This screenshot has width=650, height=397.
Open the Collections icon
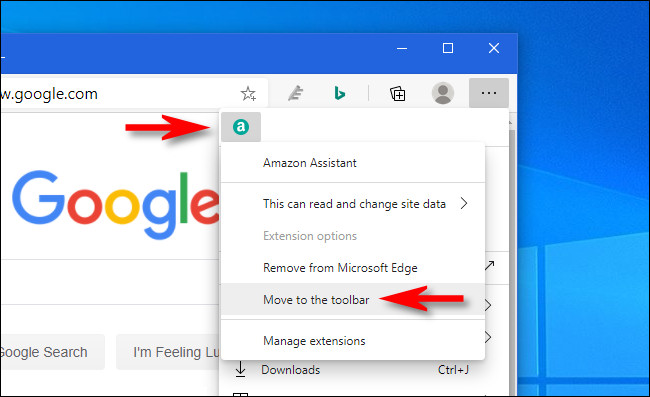[398, 94]
